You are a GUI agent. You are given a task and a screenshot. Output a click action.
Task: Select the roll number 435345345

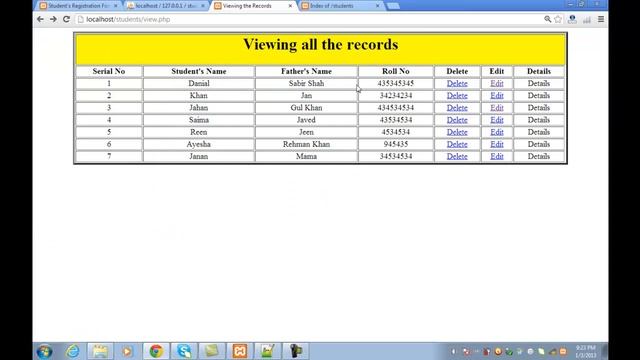click(x=396, y=83)
